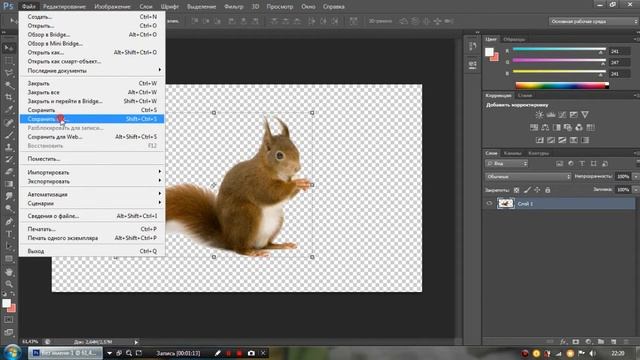Open the Windows Start button
640x360 pixels.
[x=12, y=352]
